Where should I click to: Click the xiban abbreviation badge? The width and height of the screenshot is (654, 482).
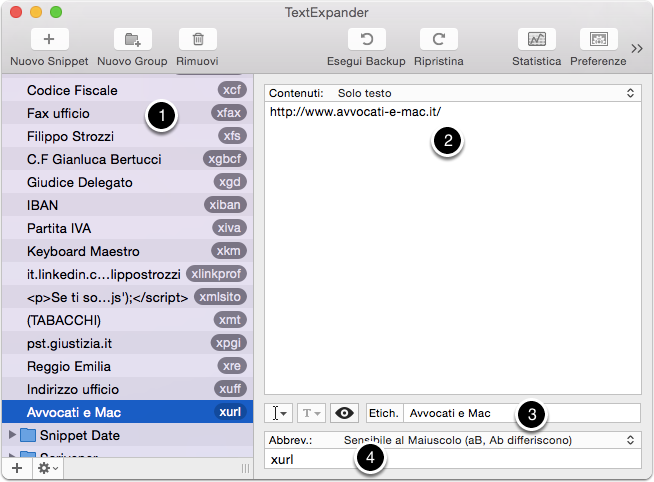click(x=225, y=204)
